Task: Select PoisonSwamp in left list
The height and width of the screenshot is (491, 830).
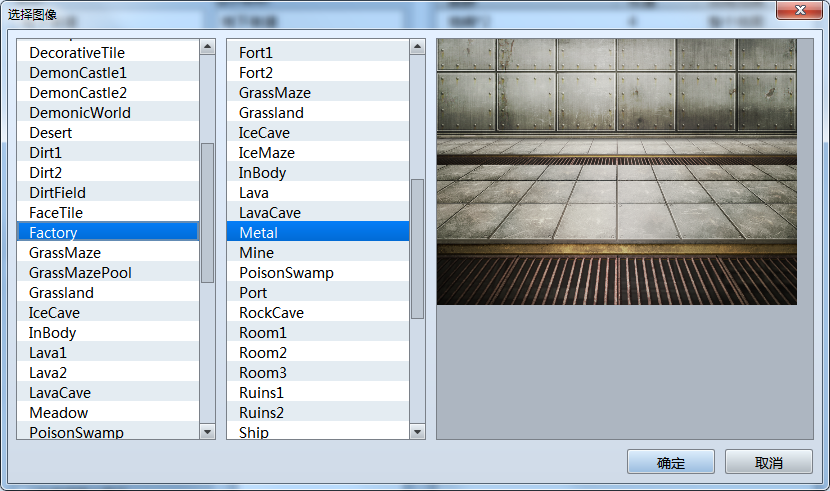Action: [108, 431]
